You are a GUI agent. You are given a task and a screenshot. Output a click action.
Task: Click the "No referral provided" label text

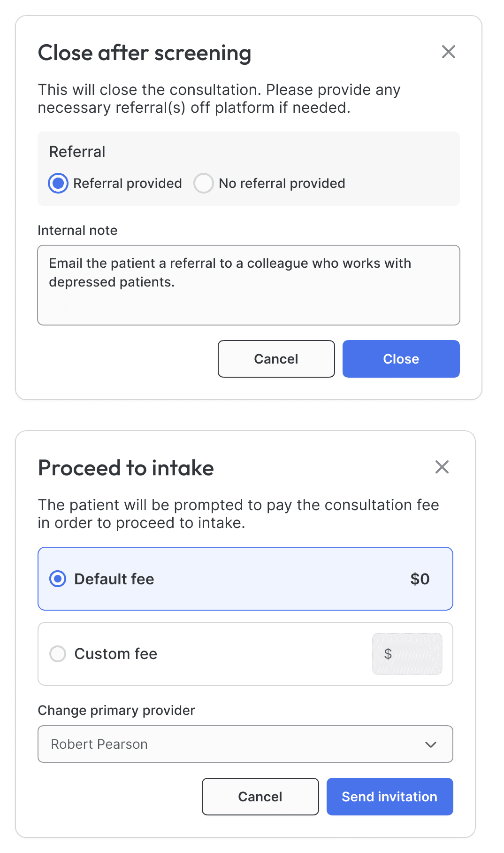coord(282,183)
